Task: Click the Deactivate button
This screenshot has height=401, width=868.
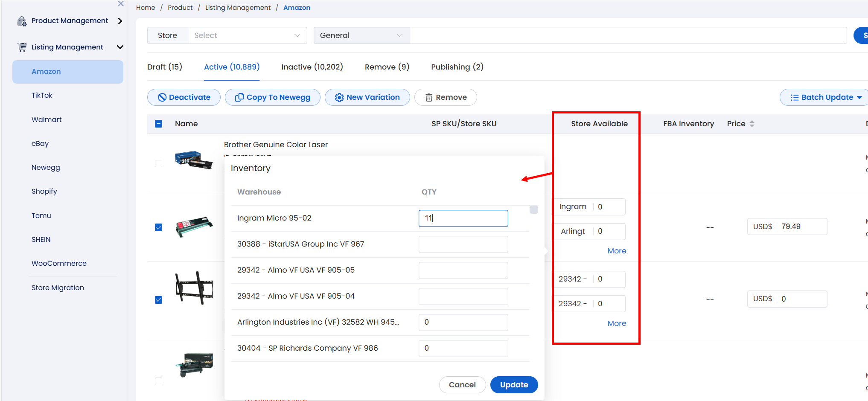Action: coord(184,97)
